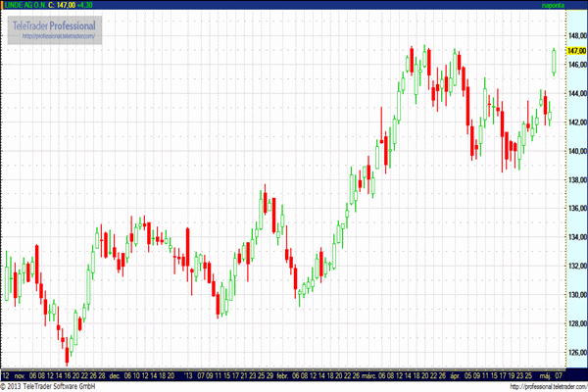Click the '13 year marker on time axis
Image resolution: width=588 pixels, height=392 pixels.
pyautogui.click(x=187, y=375)
